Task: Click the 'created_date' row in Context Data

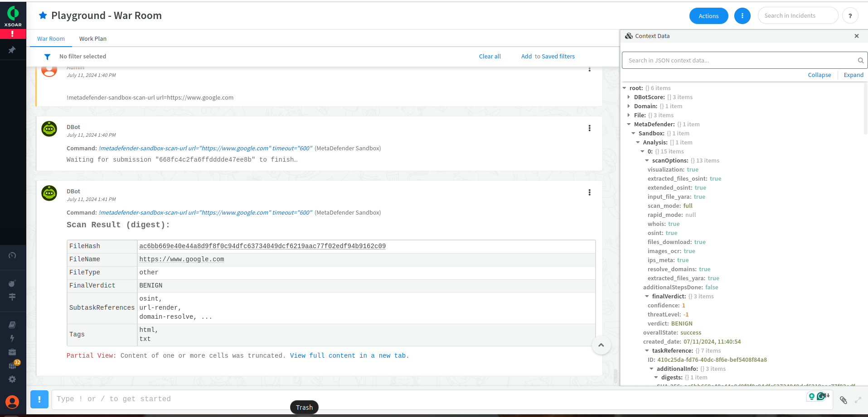Action: click(692, 342)
